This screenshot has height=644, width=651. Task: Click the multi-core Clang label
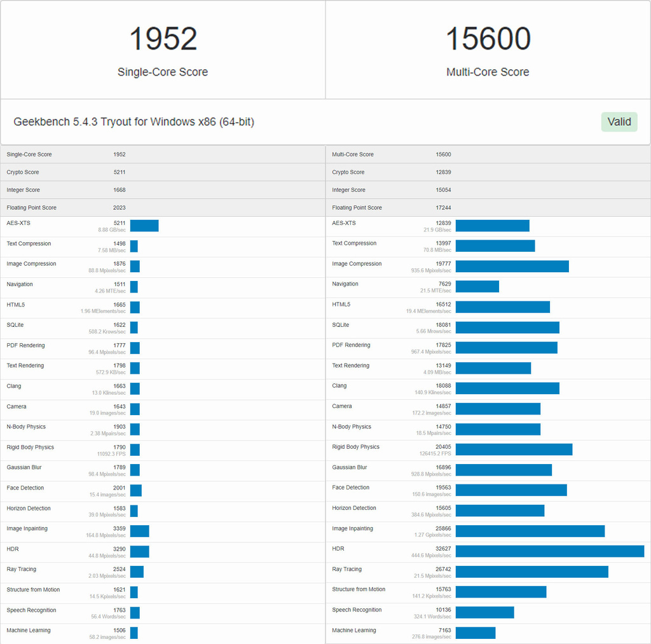[x=339, y=386]
